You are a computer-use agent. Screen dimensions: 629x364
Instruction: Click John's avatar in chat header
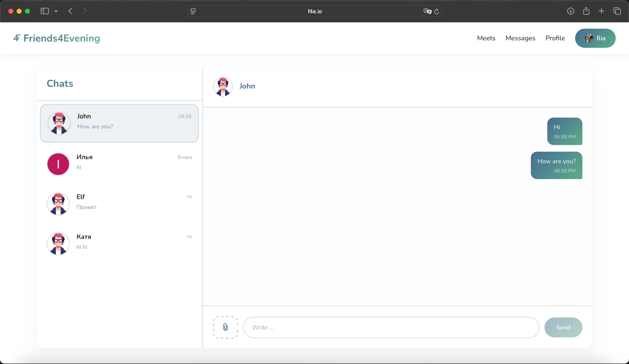click(223, 86)
